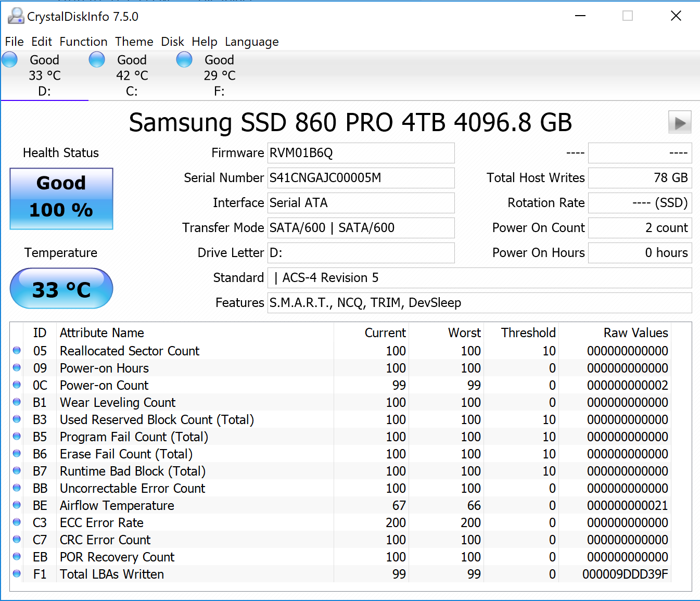The width and height of the screenshot is (700, 601).
Task: Open the Language menu
Action: point(251,42)
